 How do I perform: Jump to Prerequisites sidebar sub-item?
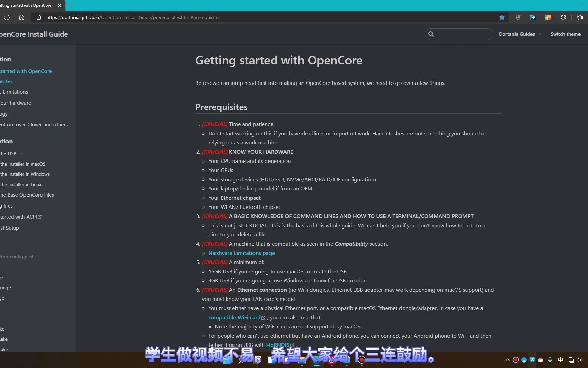pos(6,82)
